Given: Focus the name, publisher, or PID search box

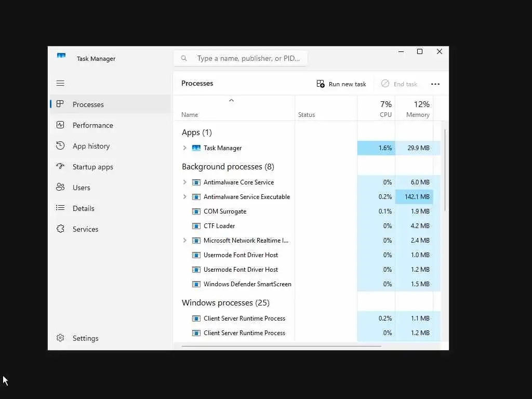Looking at the screenshot, I should tap(241, 58).
